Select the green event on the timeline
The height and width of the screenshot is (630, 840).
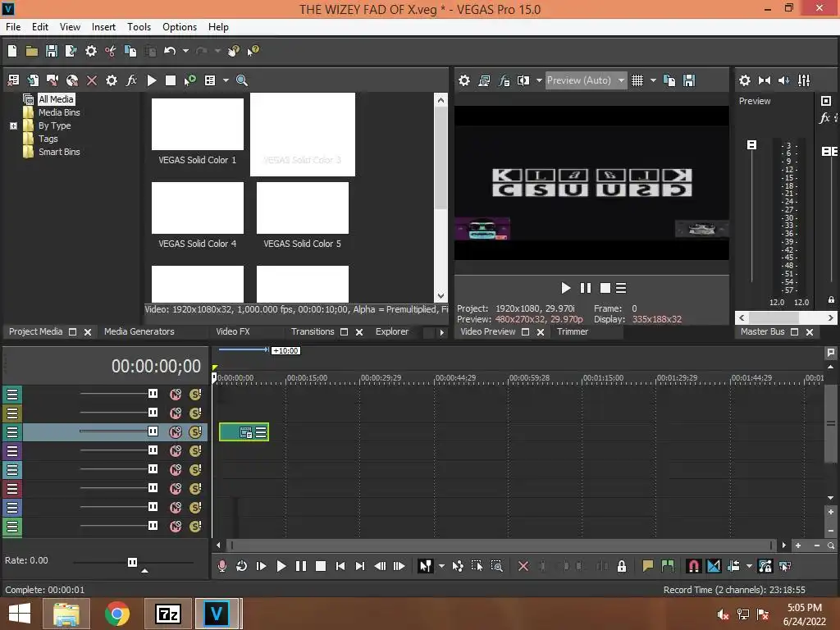pyautogui.click(x=244, y=431)
